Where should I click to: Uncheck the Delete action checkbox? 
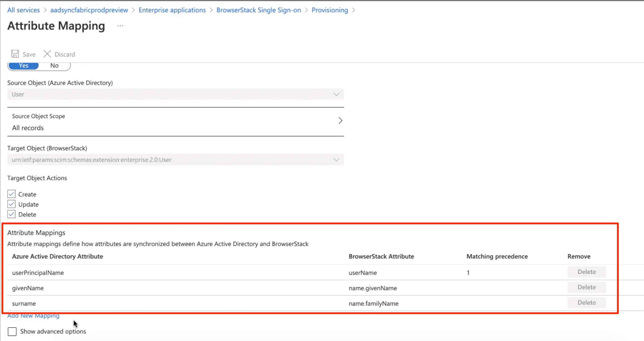tap(11, 214)
